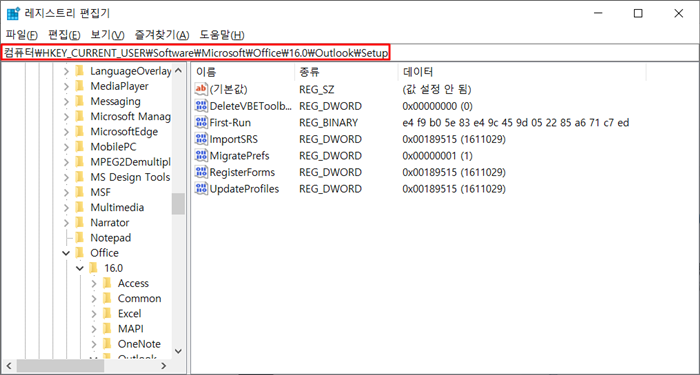The width and height of the screenshot is (700, 375).
Task: Select the MediaPlayer folder icon
Action: 80,86
